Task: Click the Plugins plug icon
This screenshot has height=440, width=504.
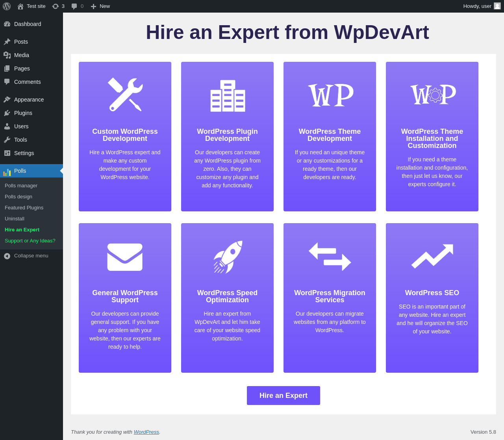Action: [7, 113]
